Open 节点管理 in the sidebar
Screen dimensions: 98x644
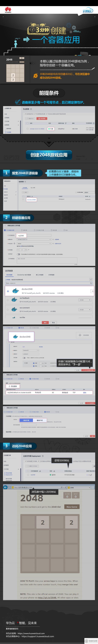9,132
